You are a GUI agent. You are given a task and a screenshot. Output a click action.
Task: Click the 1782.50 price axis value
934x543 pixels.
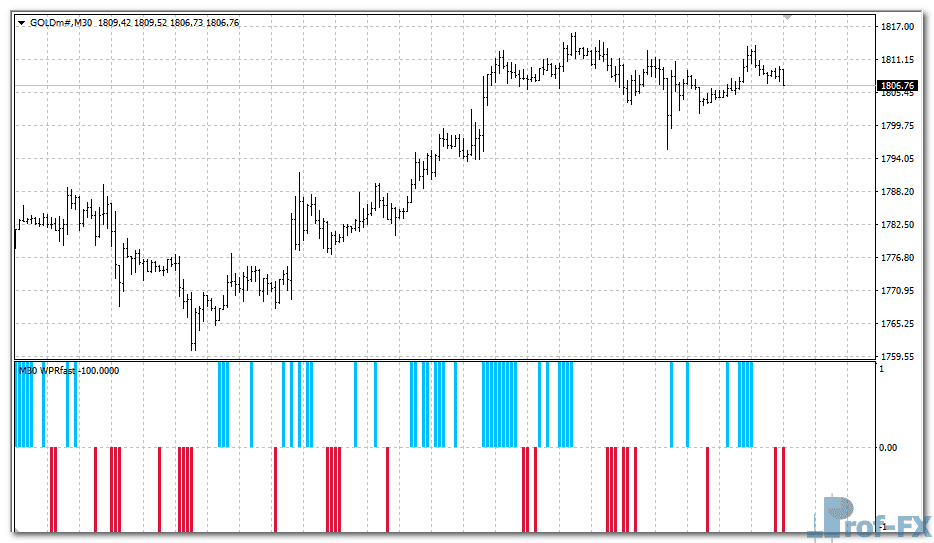(x=896, y=225)
